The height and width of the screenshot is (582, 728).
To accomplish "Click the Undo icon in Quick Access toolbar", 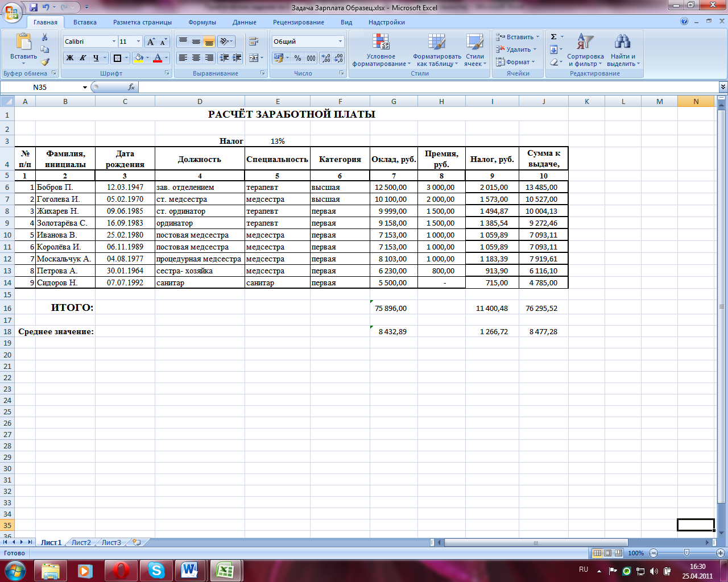I will click(47, 7).
